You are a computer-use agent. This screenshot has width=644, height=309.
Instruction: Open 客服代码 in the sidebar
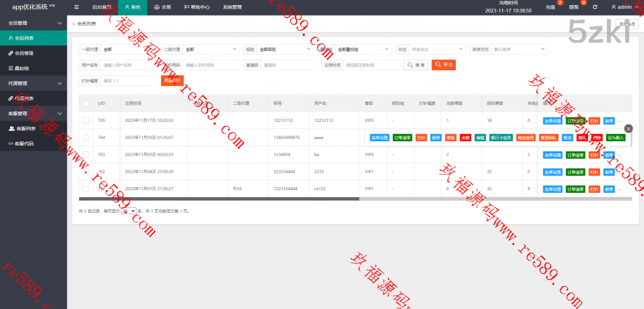24,143
